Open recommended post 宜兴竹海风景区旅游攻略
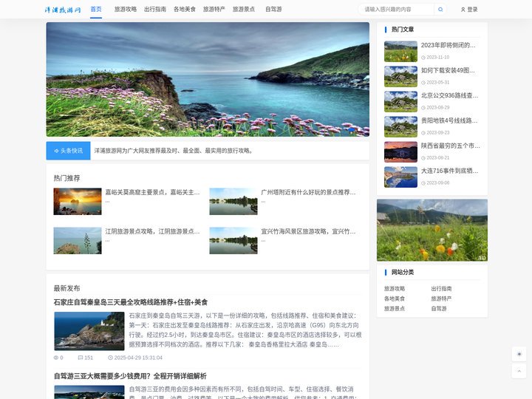 pos(308,231)
